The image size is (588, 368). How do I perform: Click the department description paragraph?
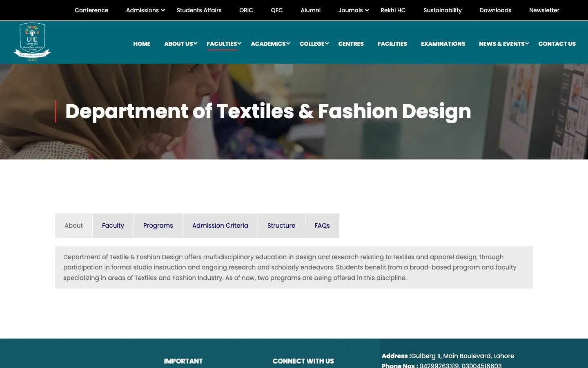(290, 267)
